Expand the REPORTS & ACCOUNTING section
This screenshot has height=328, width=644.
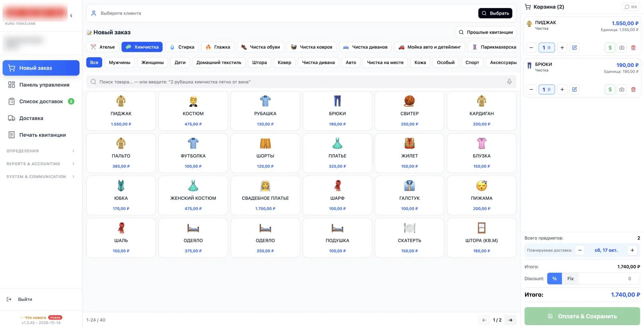(40, 164)
